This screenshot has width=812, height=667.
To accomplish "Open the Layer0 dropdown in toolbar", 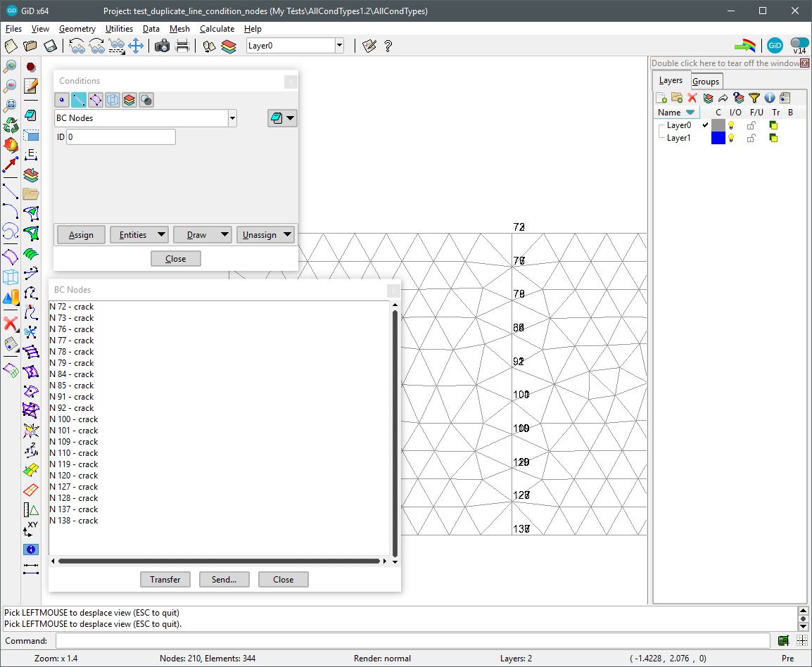I will click(339, 46).
